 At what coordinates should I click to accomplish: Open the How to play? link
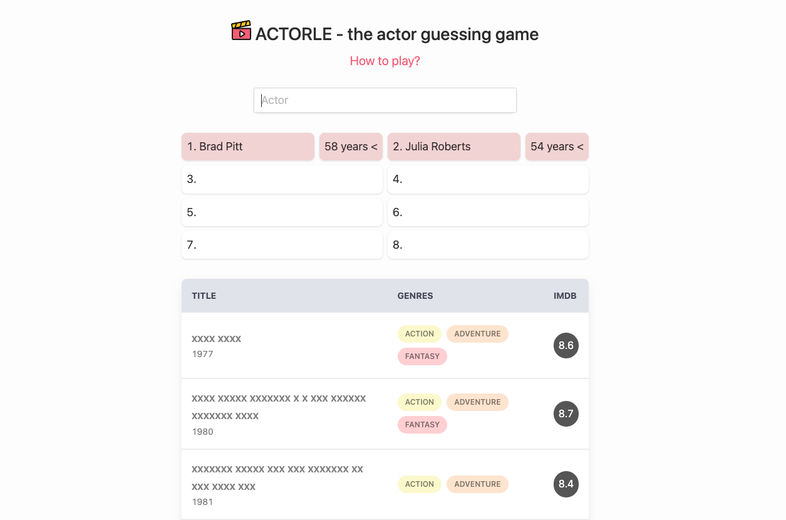click(385, 61)
